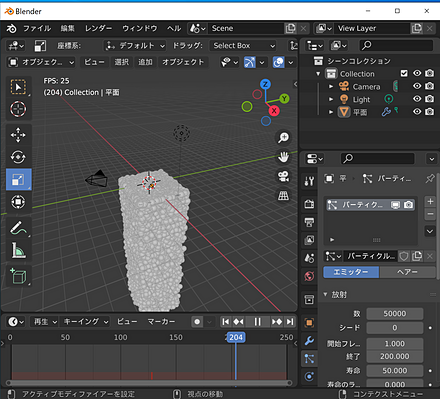This screenshot has height=399, width=440.
Task: Open the Tool properties tab
Action: pyautogui.click(x=309, y=181)
